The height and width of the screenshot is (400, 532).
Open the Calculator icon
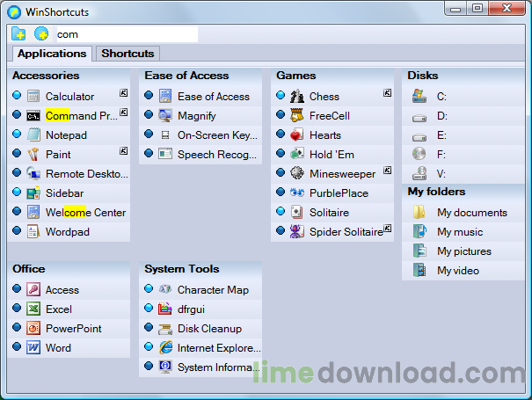(33, 97)
